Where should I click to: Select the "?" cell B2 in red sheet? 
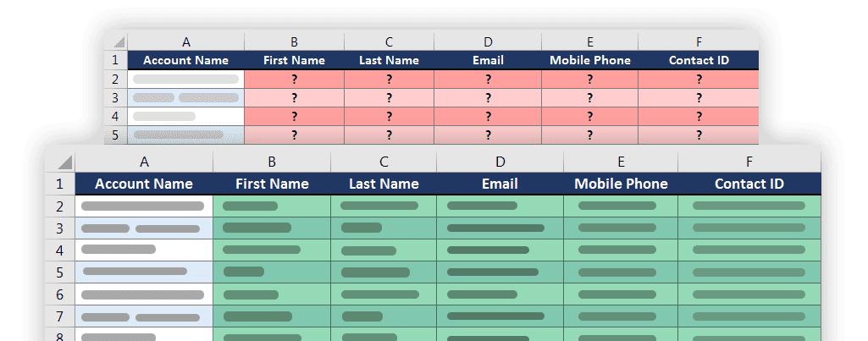coord(294,80)
